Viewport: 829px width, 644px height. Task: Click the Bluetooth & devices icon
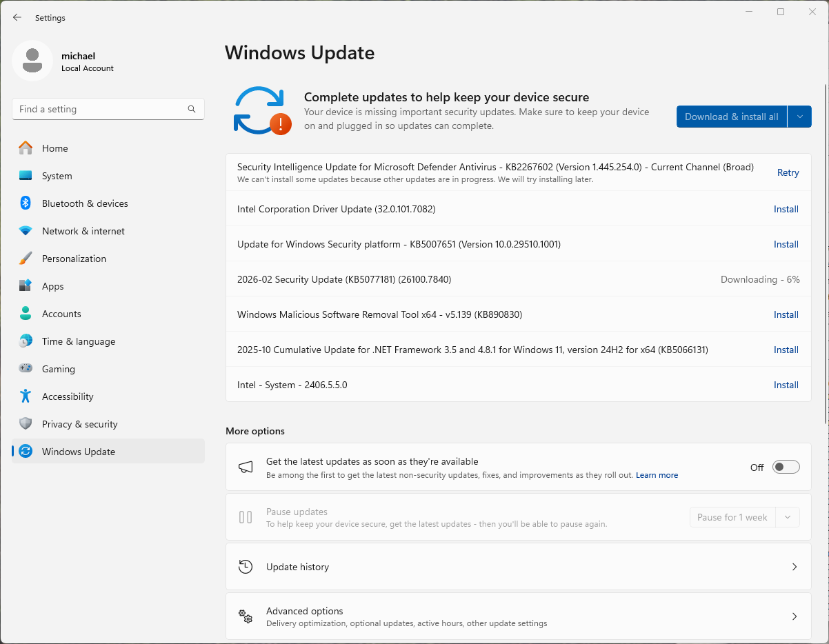26,203
